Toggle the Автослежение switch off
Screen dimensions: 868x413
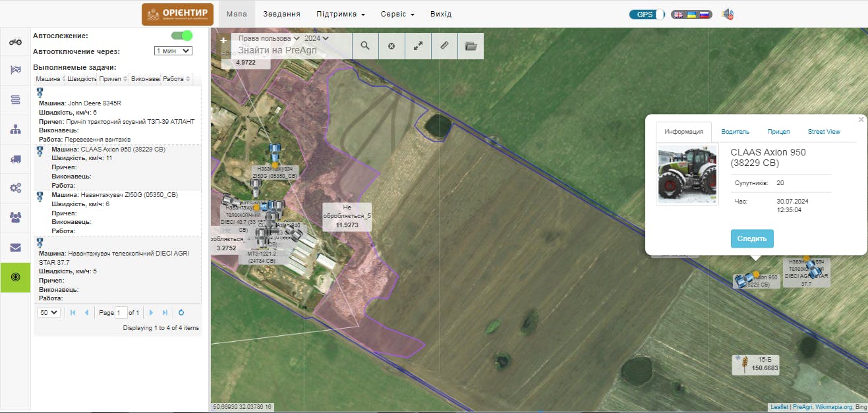pyautogui.click(x=182, y=36)
